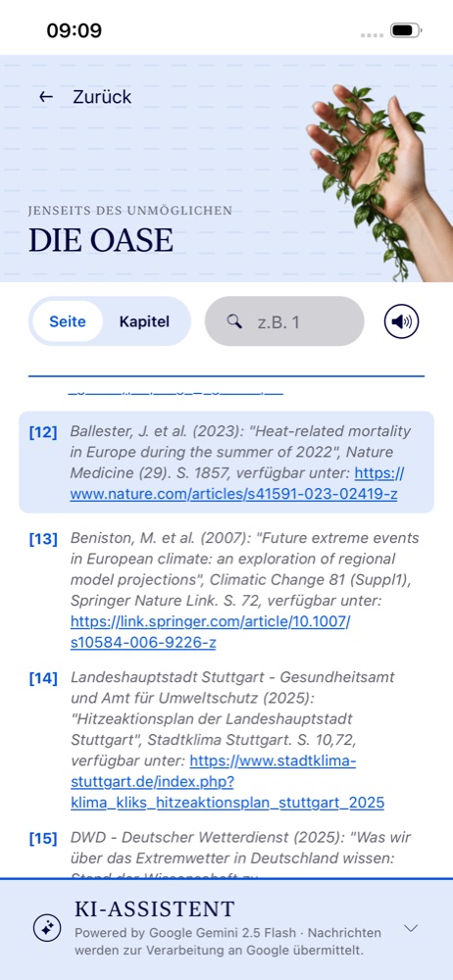Select footnote number [12]
This screenshot has height=980, width=453.
(x=43, y=432)
